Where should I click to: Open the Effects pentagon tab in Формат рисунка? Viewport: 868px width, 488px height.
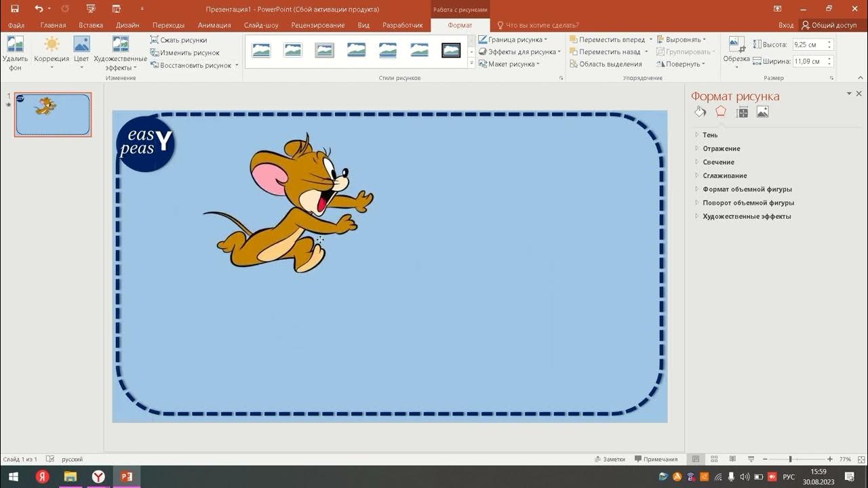click(x=721, y=112)
